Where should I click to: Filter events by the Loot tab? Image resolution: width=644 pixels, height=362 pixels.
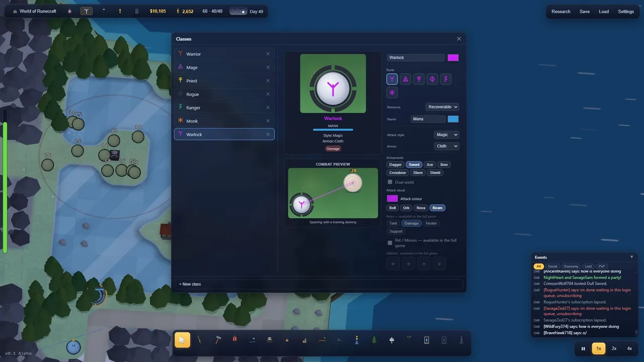(x=588, y=266)
